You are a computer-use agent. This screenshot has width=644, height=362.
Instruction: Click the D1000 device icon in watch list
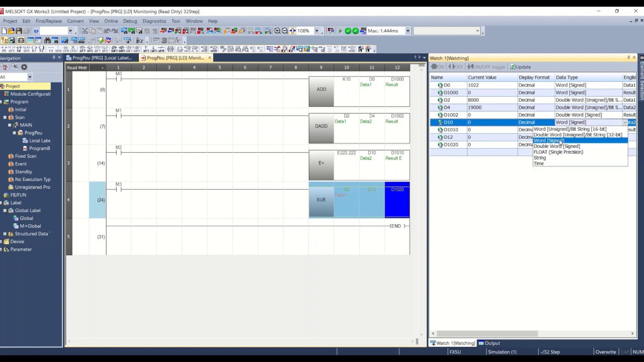pos(440,93)
